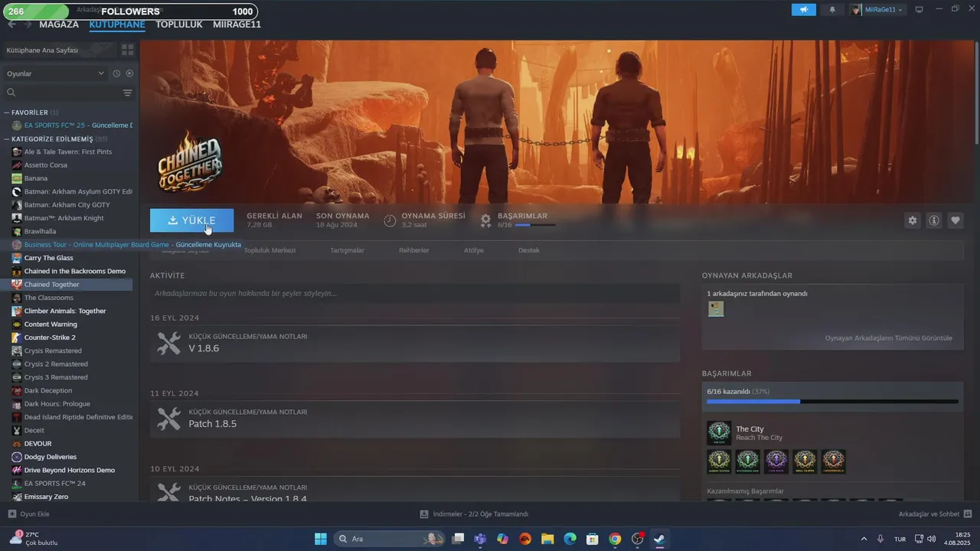Open İndirmeler downloads status
Image resolution: width=980 pixels, height=551 pixels.
tap(474, 514)
